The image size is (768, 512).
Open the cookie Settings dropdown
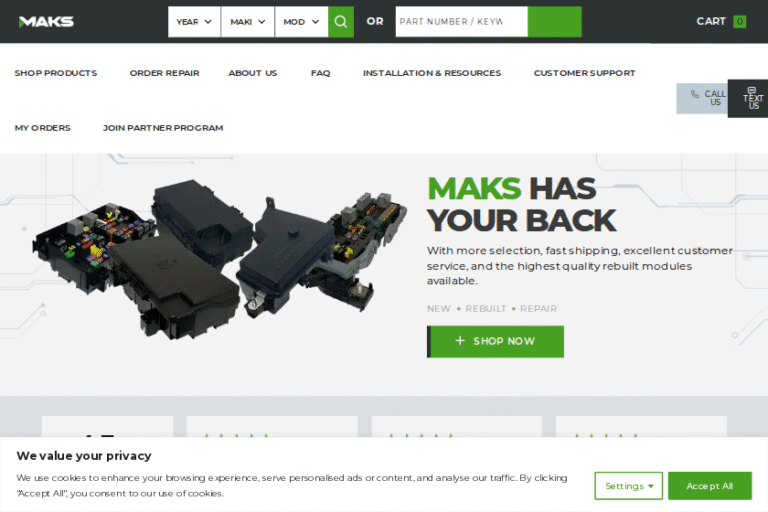pyautogui.click(x=628, y=486)
